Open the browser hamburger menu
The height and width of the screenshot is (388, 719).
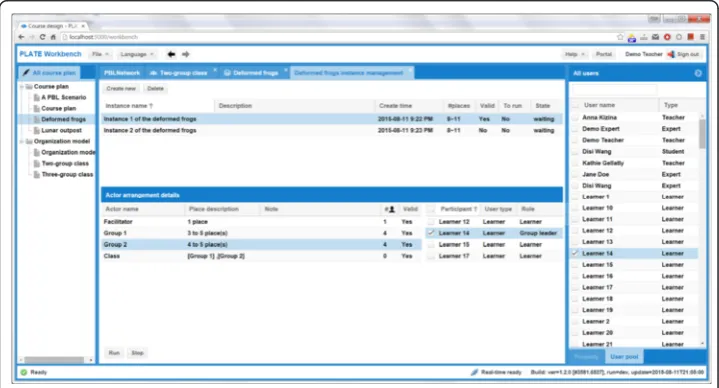pyautogui.click(x=702, y=37)
